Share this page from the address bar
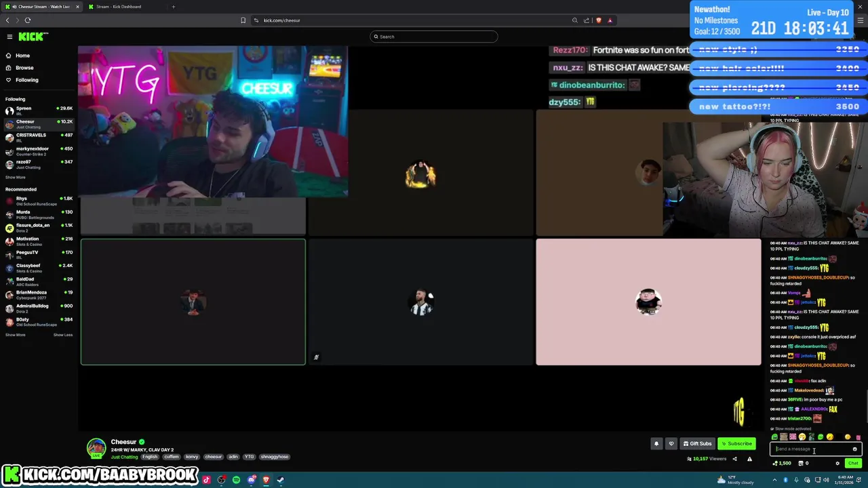 click(587, 20)
